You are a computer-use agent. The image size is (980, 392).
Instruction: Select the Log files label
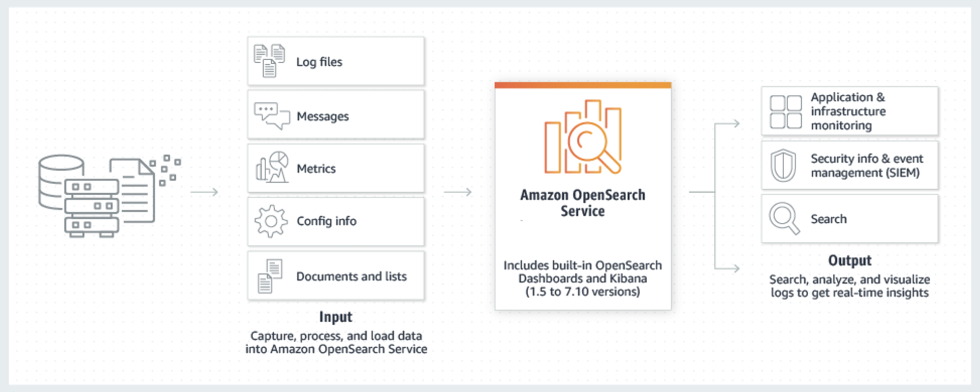point(319,62)
